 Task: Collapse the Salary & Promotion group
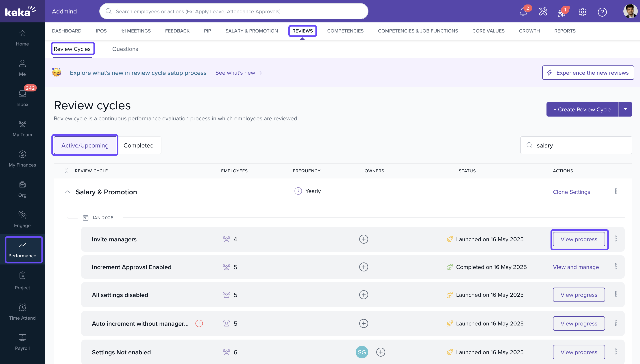[x=67, y=192]
